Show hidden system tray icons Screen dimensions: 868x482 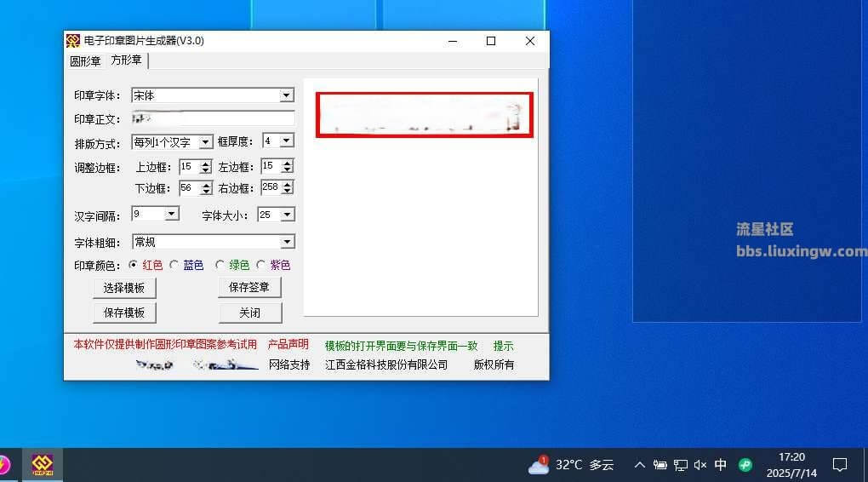[x=639, y=465]
